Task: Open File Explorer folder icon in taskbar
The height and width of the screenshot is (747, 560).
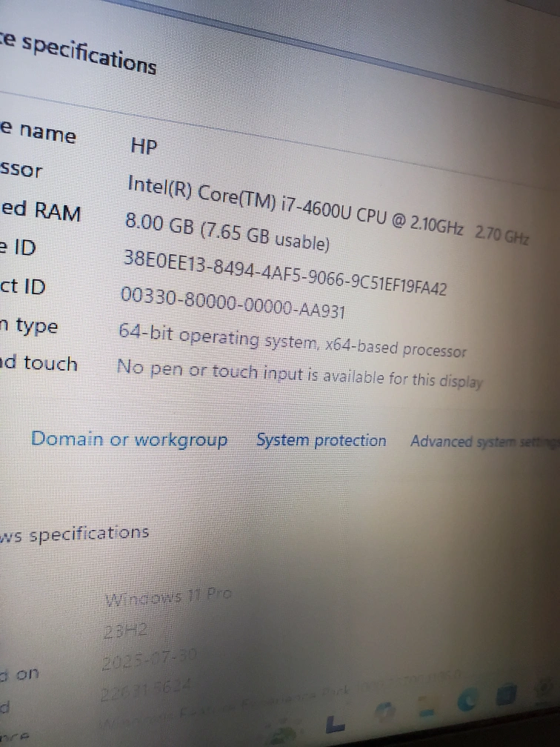Action: point(426,706)
